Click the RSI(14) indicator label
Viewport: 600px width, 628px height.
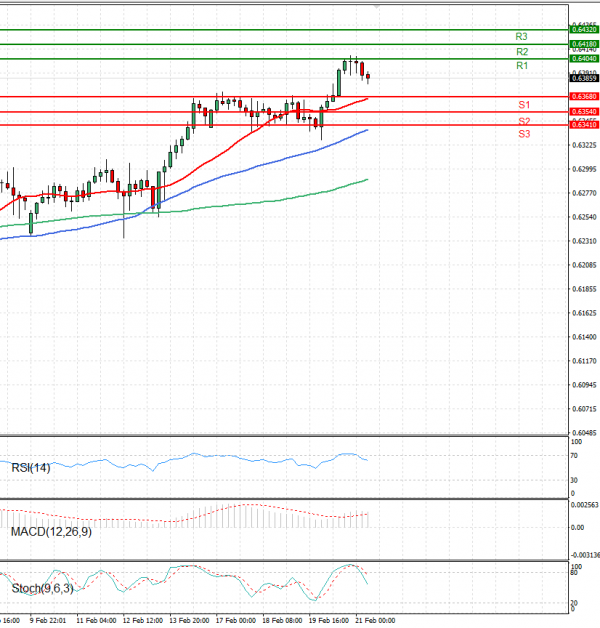tap(31, 468)
